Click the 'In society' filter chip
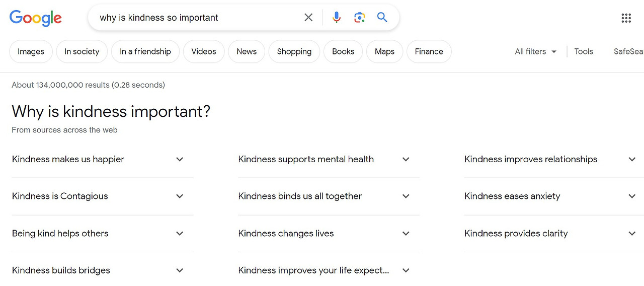 [x=82, y=51]
